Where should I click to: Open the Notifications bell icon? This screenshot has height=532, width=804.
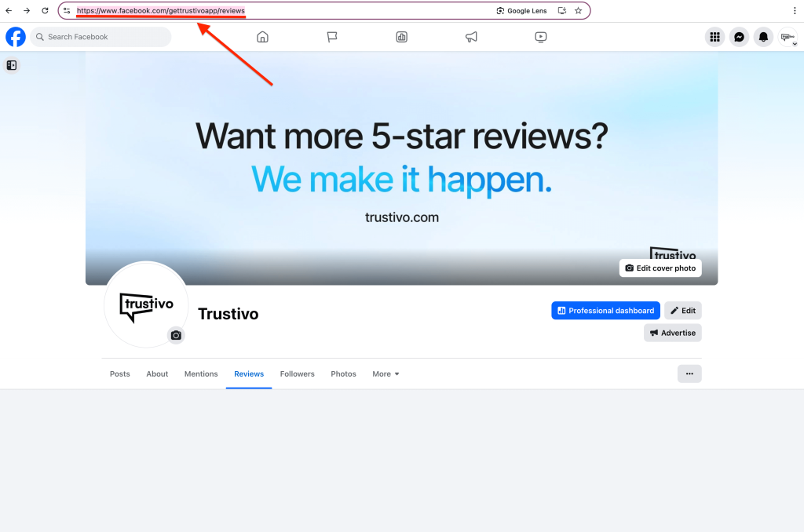pos(763,37)
